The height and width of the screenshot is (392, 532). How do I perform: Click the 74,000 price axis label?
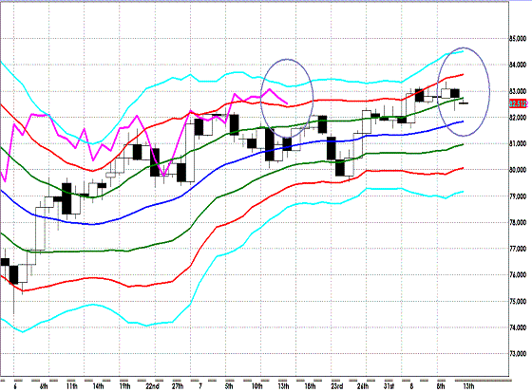(x=518, y=327)
